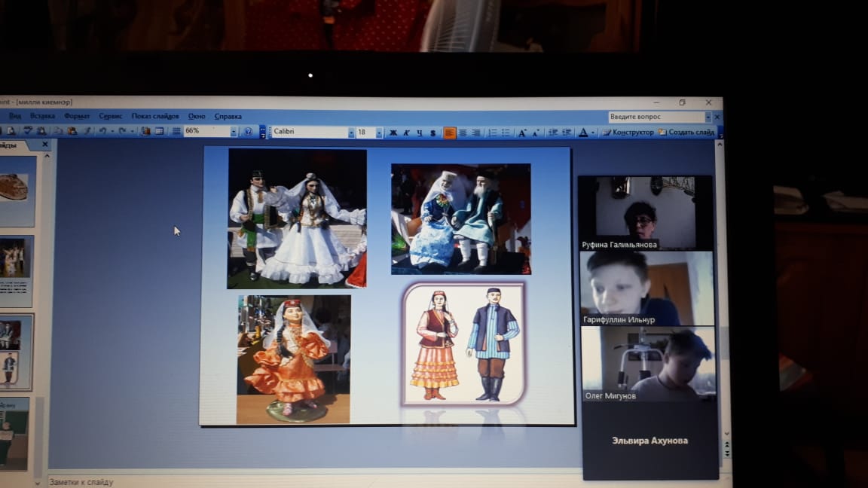Open the Показ слайдов menu
The image size is (868, 488).
point(155,116)
